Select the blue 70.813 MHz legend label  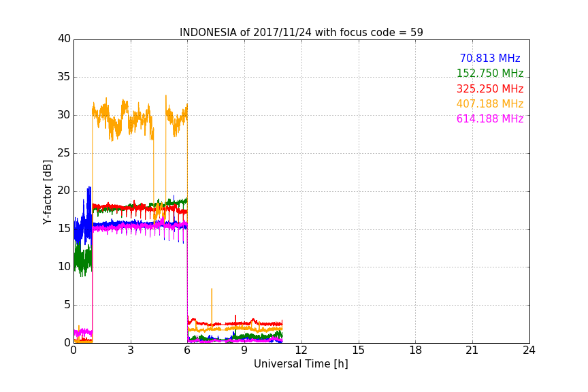[490, 58]
